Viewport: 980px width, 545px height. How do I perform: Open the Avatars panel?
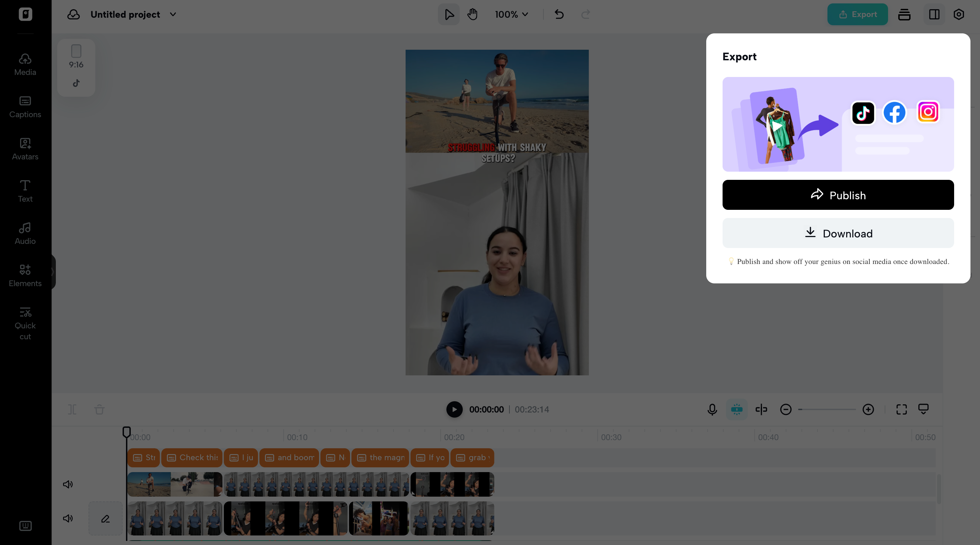pos(25,149)
